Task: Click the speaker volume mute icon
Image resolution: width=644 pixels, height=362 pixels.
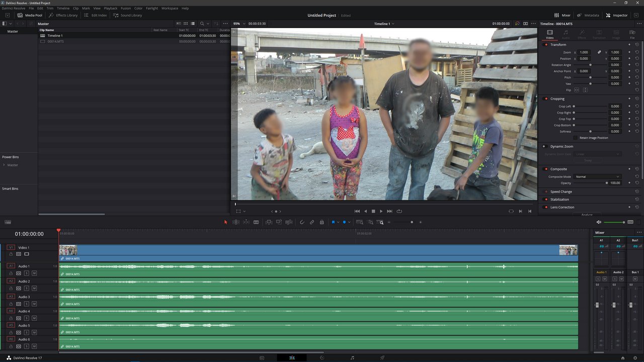Action: point(599,222)
